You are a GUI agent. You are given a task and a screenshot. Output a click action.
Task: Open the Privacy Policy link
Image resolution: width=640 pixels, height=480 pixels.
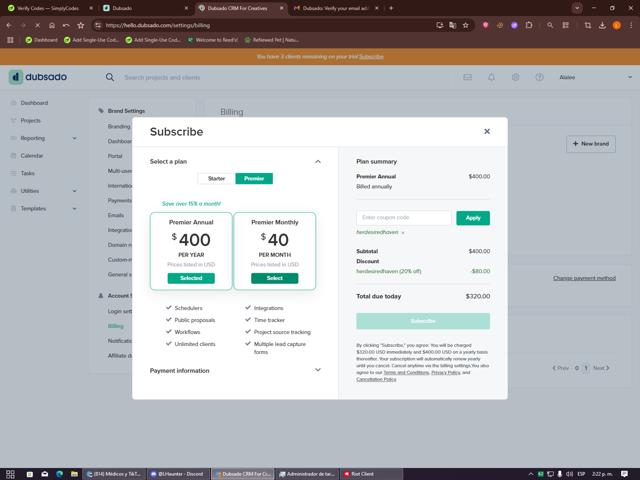(446, 372)
